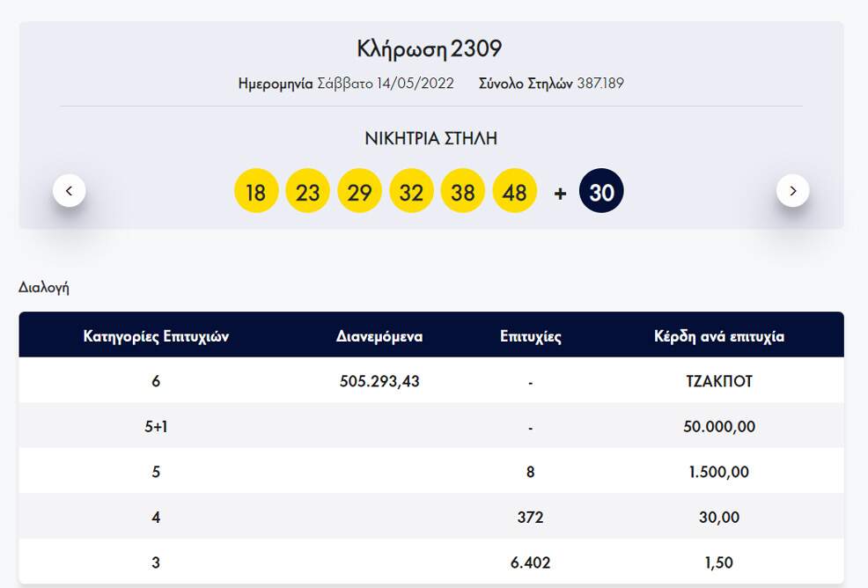Viewport: 868px width, 588px height.
Task: Pick the yellow ball numbered 32
Action: (x=411, y=192)
